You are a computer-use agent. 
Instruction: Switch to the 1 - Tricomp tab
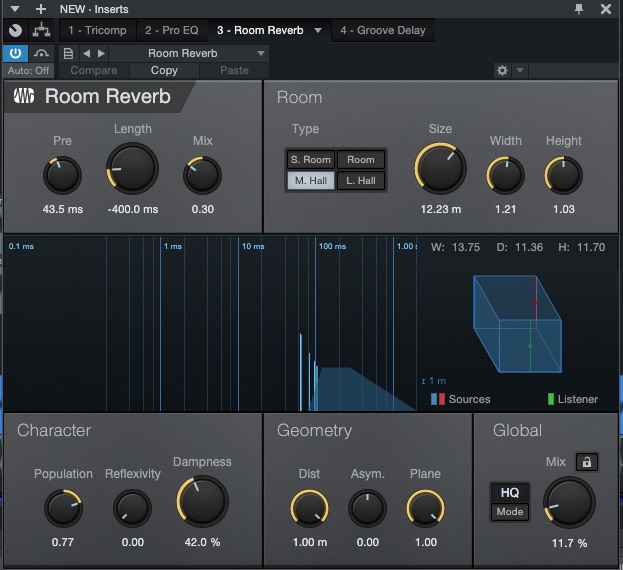97,30
